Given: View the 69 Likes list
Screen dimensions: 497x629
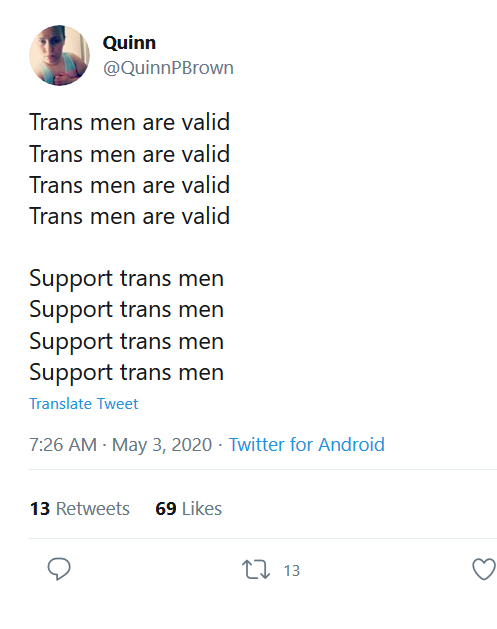Looking at the screenshot, I should 189,508.
